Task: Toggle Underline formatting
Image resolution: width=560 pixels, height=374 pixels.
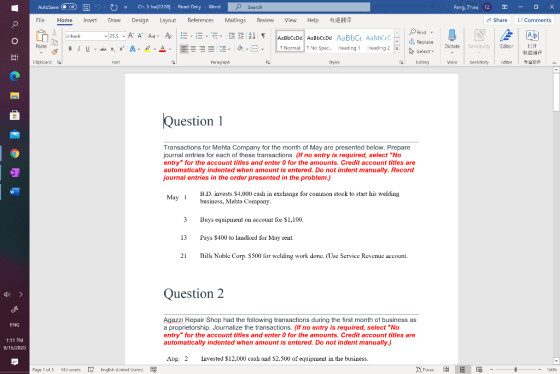Action: (x=88, y=49)
